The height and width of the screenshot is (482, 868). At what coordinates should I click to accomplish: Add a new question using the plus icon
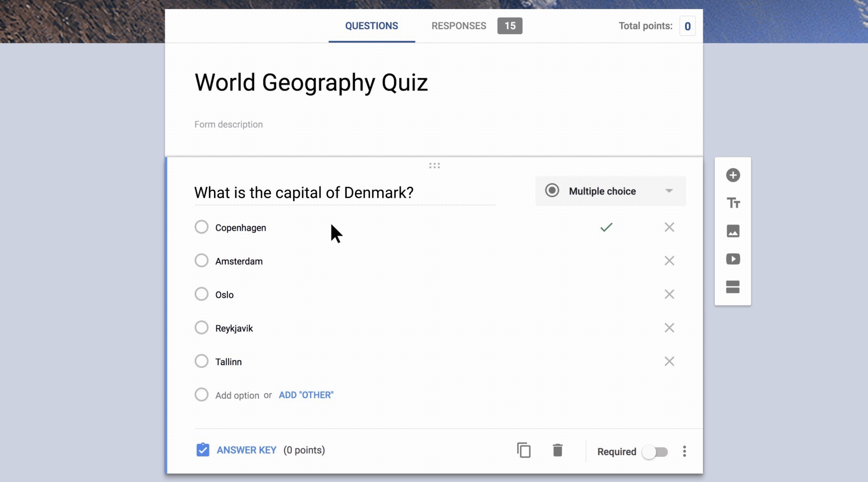click(732, 175)
